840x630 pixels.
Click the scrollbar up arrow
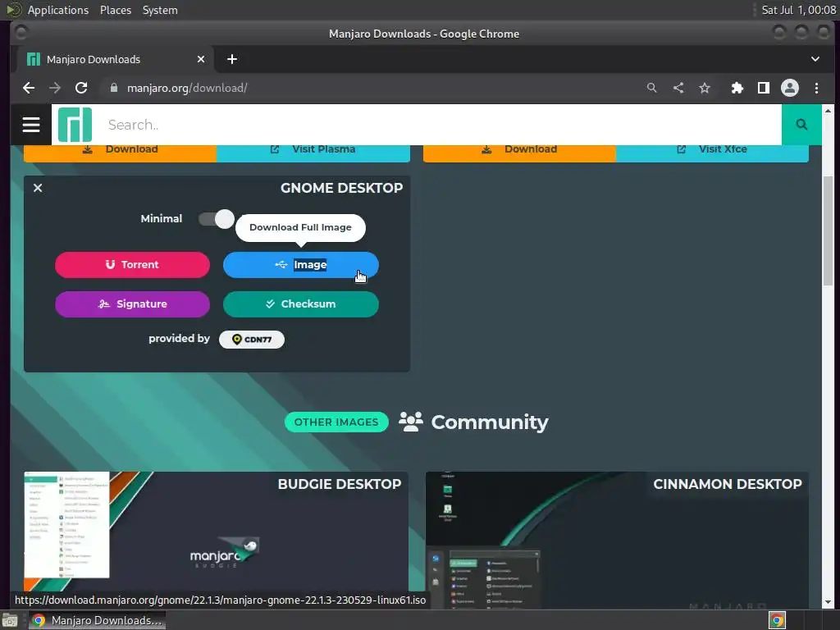[829, 111]
